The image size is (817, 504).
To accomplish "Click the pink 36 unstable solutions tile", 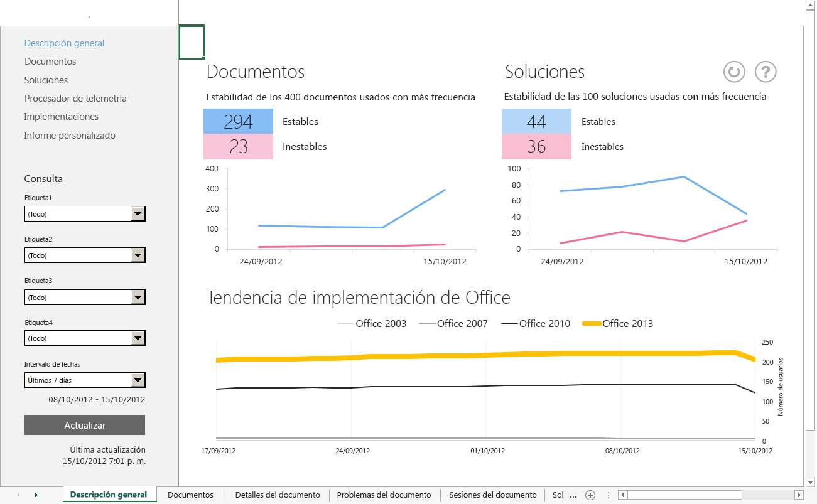I will click(x=536, y=146).
